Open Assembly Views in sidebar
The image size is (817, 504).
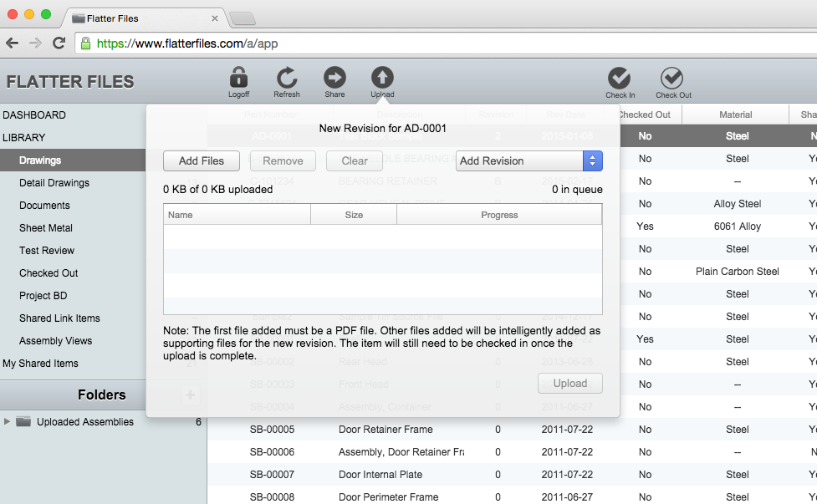[x=56, y=340]
